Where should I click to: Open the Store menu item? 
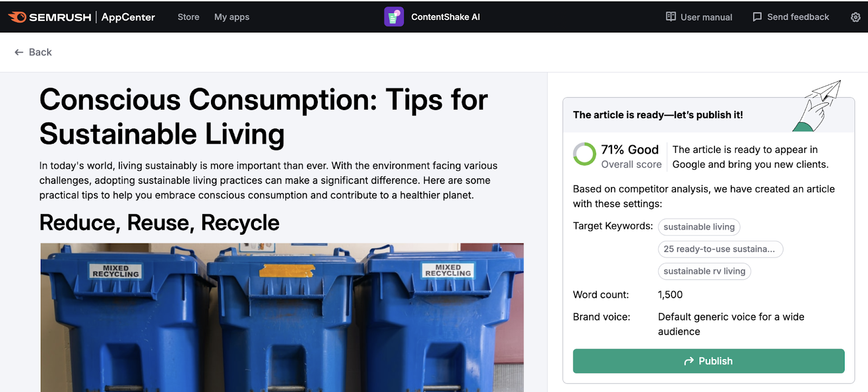click(188, 17)
